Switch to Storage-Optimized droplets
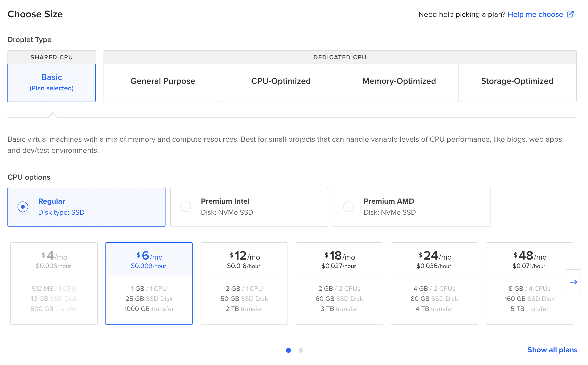The width and height of the screenshot is (588, 365). (517, 81)
